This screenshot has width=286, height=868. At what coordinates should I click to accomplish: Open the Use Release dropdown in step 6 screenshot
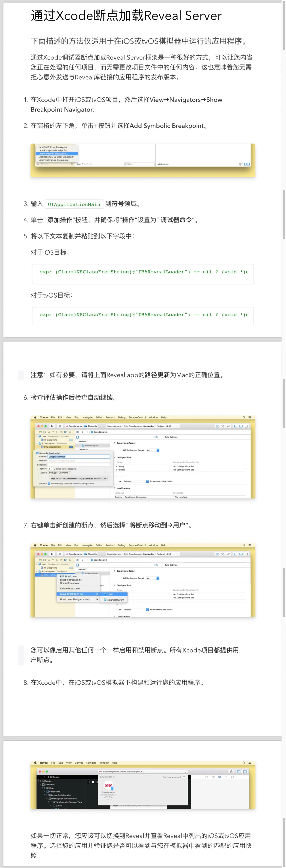(x=136, y=481)
